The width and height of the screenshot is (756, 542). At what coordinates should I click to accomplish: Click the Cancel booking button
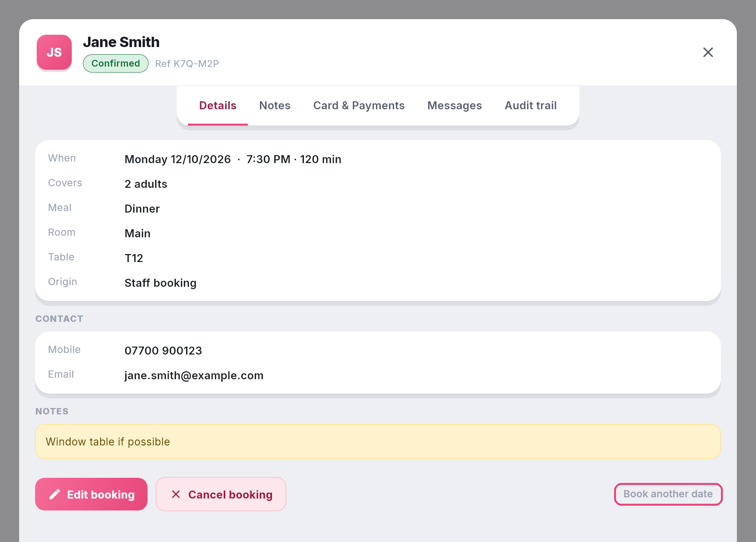[x=221, y=494]
